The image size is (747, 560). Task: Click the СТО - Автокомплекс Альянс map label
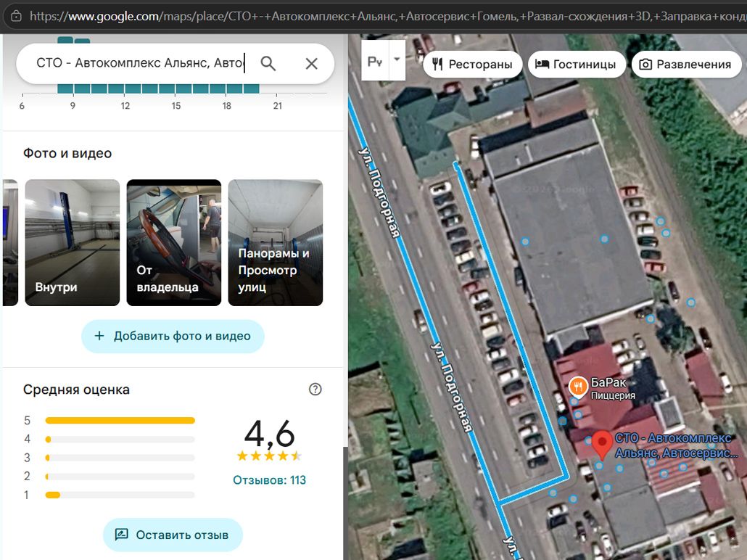675,445
